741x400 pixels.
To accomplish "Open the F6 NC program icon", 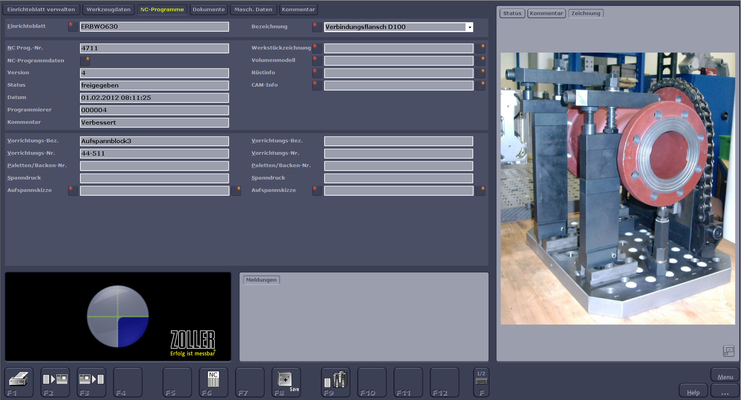I will coord(213,382).
